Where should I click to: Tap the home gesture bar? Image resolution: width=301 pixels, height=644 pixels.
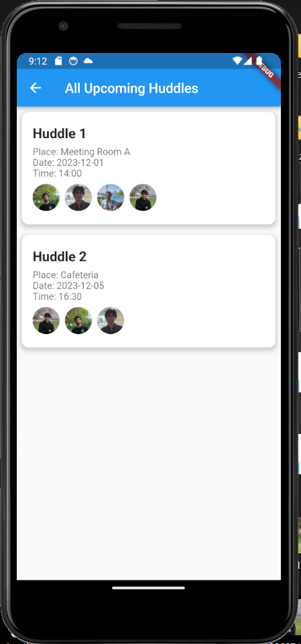tap(148, 588)
